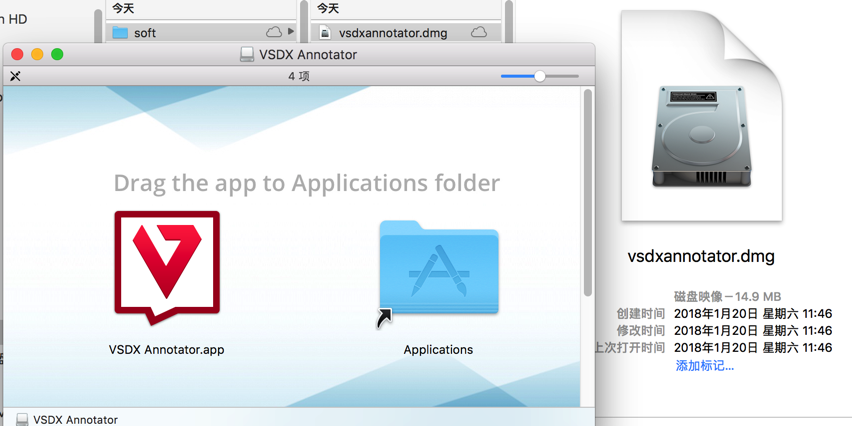Click the cloud icon next to vsdxannotator.dmg

pyautogui.click(x=478, y=32)
